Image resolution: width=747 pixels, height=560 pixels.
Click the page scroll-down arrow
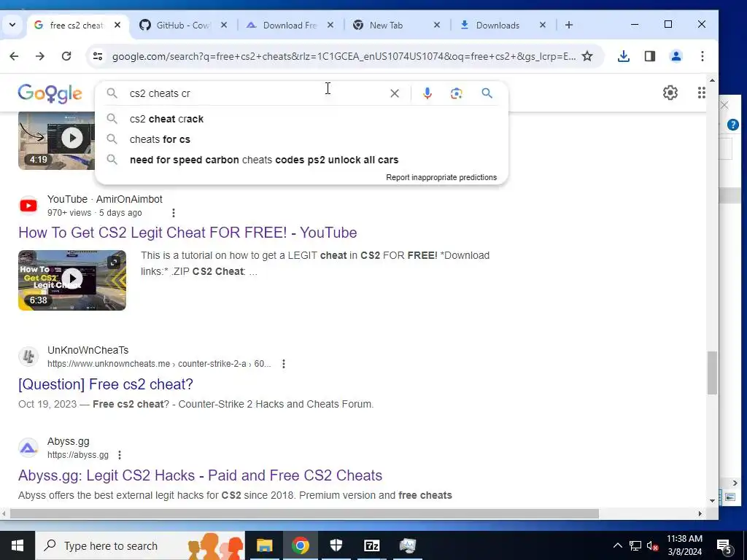click(x=712, y=500)
